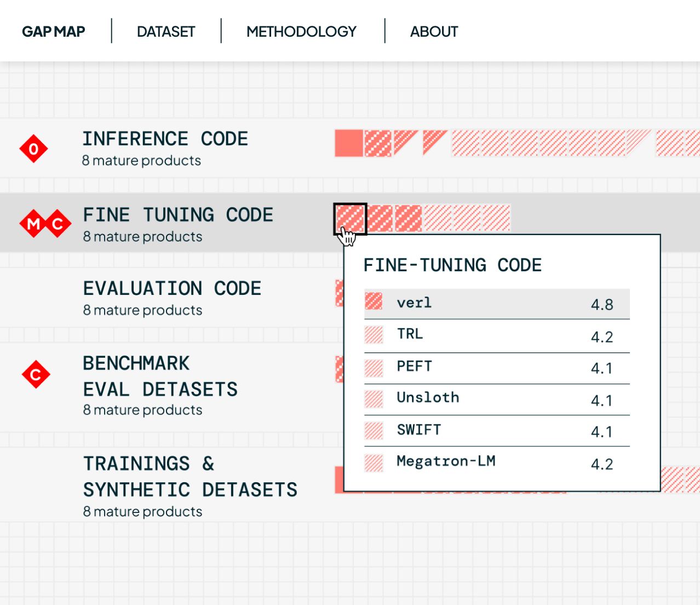Click the swatch icon next to SWIFT
The image size is (700, 605).
(x=374, y=431)
